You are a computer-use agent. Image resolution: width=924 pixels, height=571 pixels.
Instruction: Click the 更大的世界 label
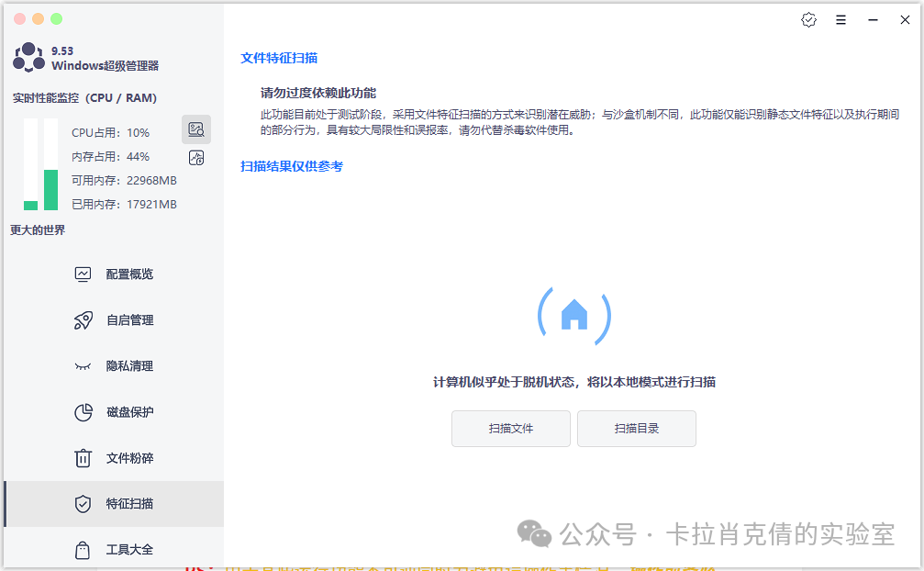[x=38, y=230]
